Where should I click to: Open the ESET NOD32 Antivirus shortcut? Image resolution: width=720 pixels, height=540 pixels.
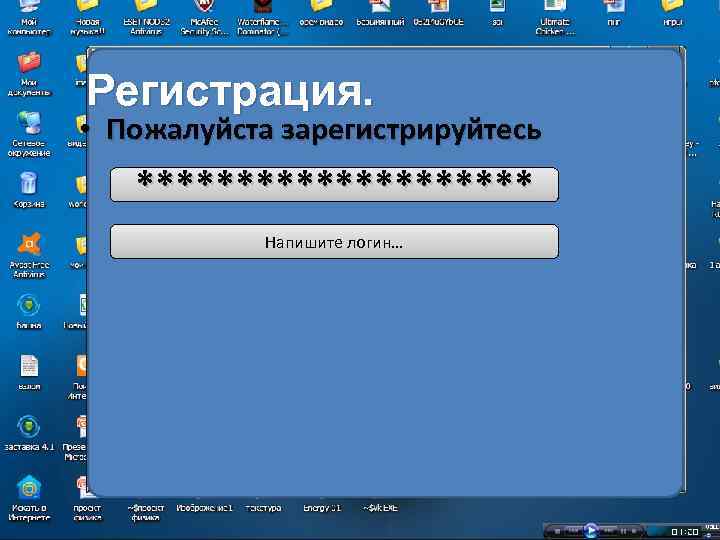pyautogui.click(x=146, y=17)
